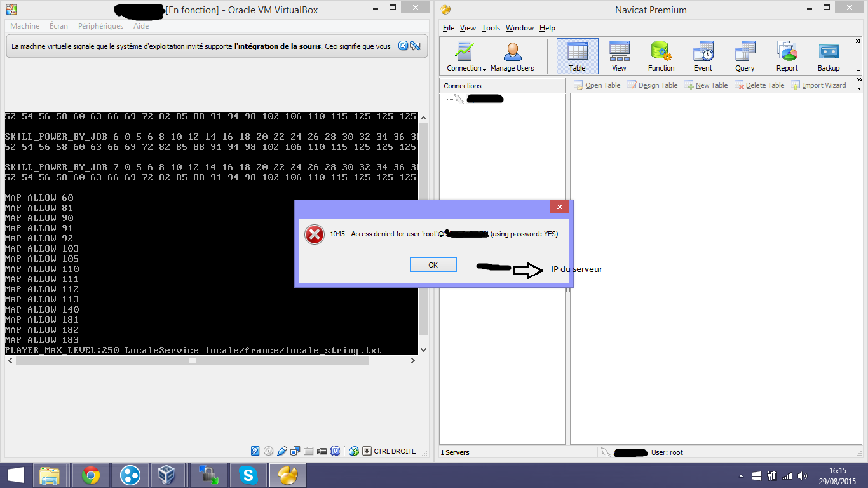Switch to View objects in Navicat
The height and width of the screenshot is (488, 868).
click(x=619, y=57)
